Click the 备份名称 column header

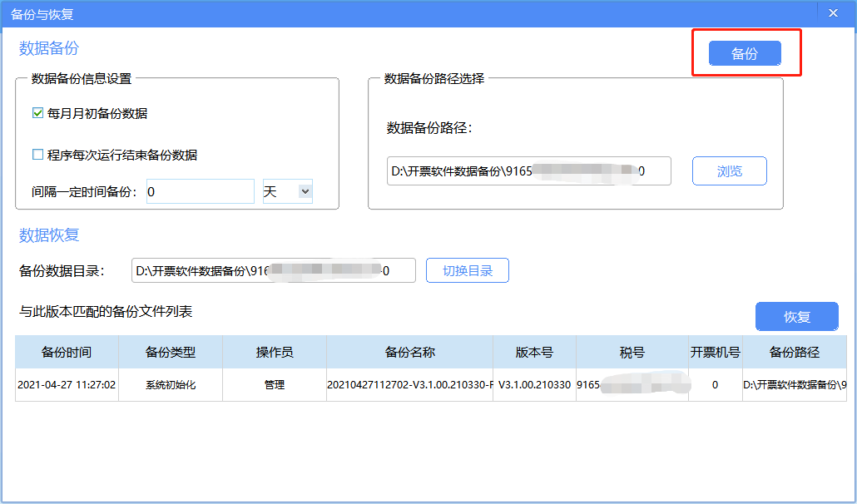[410, 352]
